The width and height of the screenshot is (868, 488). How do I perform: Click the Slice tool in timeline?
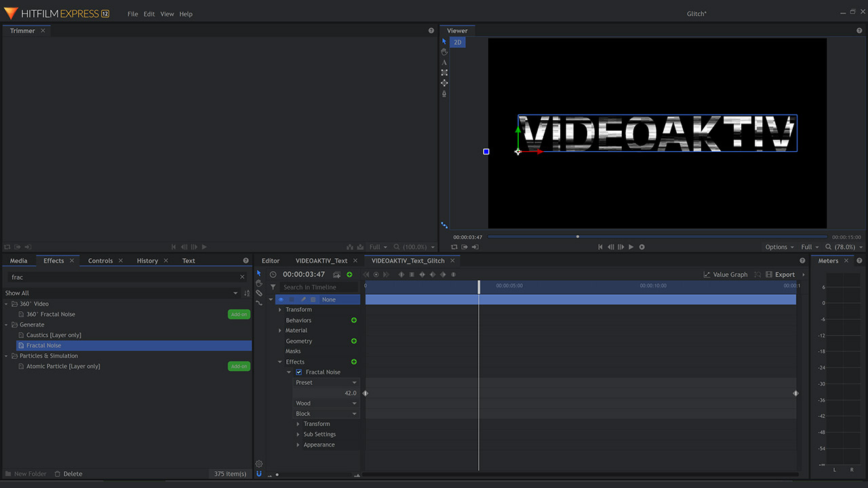[x=259, y=293]
